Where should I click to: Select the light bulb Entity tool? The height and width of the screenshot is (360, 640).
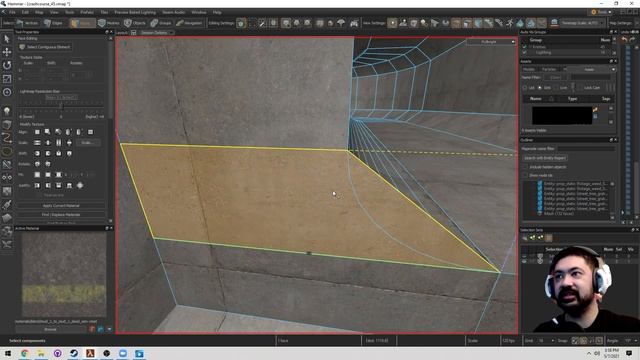click(x=7, y=111)
